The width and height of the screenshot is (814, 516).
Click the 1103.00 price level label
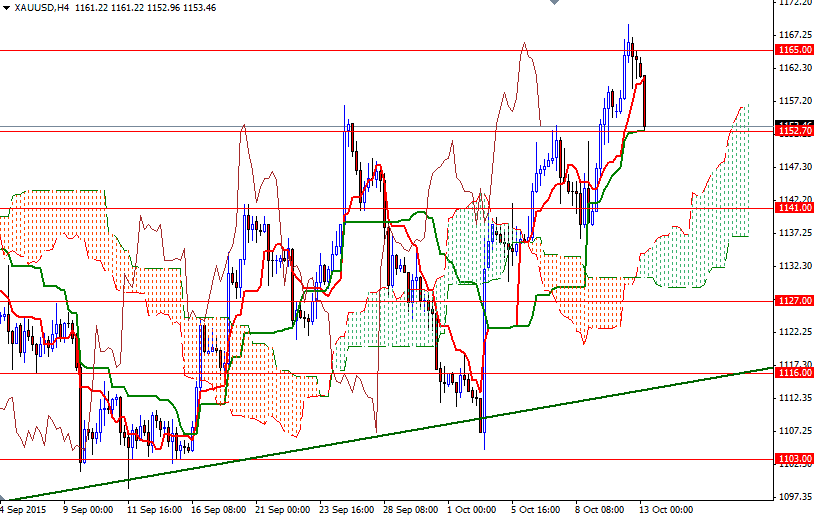point(794,459)
